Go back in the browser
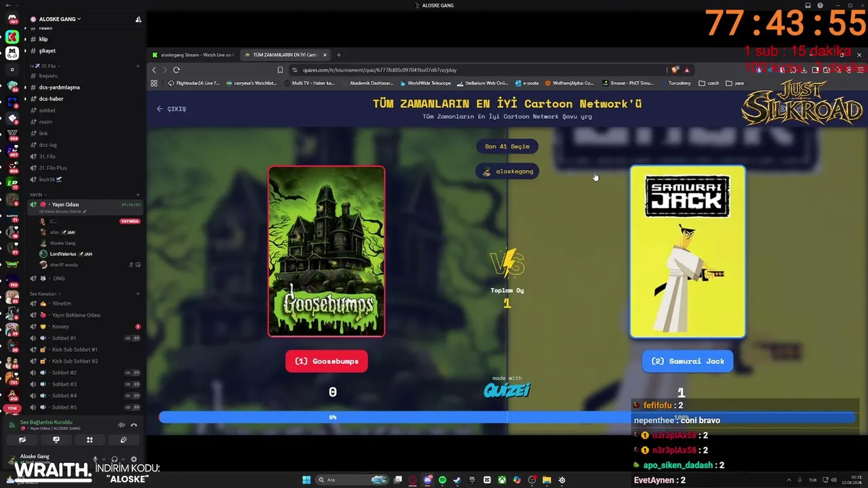Screen dimensions: 868x488 pos(154,70)
